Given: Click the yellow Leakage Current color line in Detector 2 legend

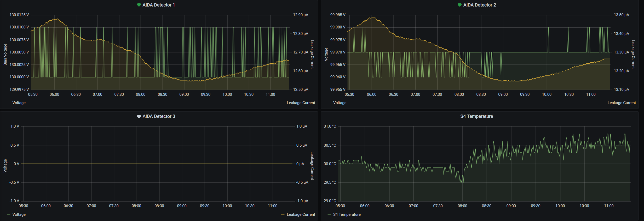Looking at the screenshot, I should [x=604, y=103].
